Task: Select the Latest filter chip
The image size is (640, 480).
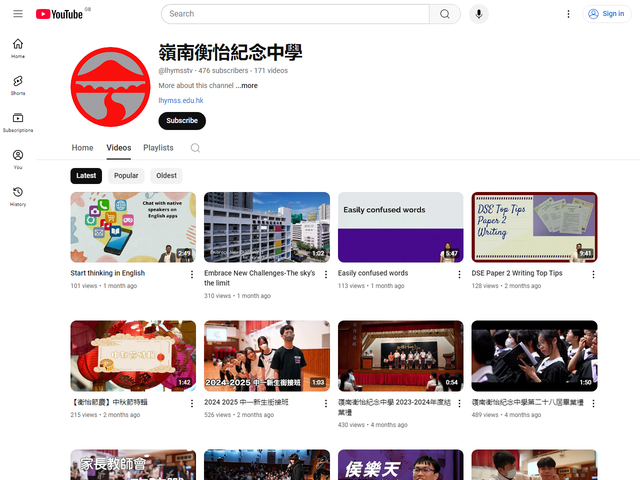Action: click(x=86, y=175)
